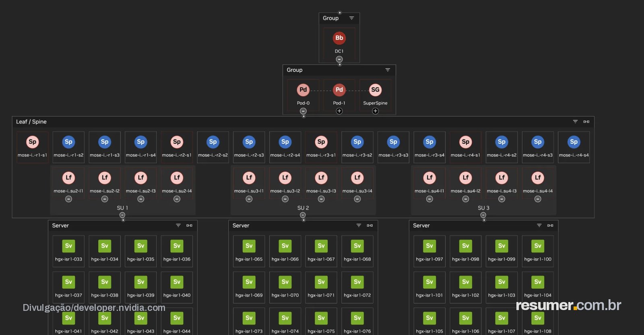Open Leaf / Spine panel filter menu
The image size is (644, 335).
(x=575, y=121)
